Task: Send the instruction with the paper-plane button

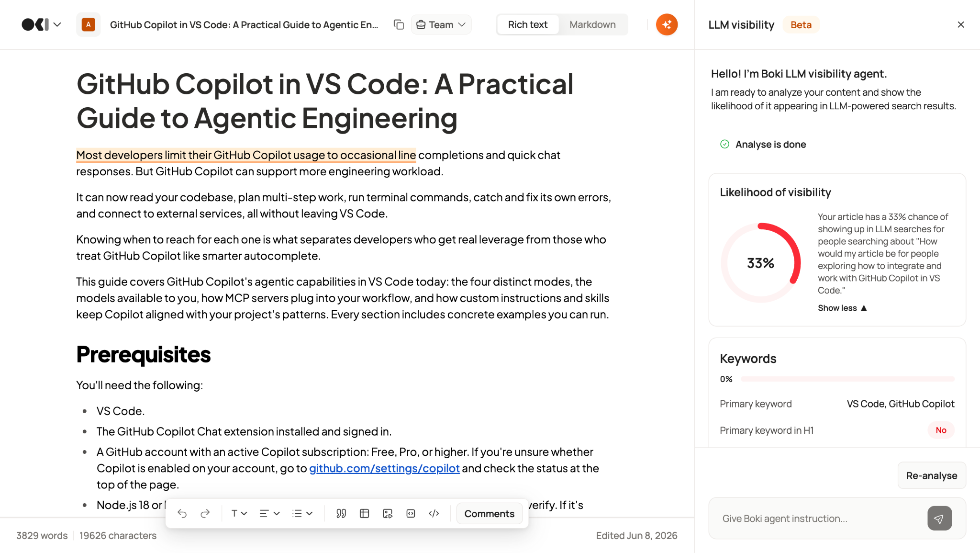Action: coord(939,519)
